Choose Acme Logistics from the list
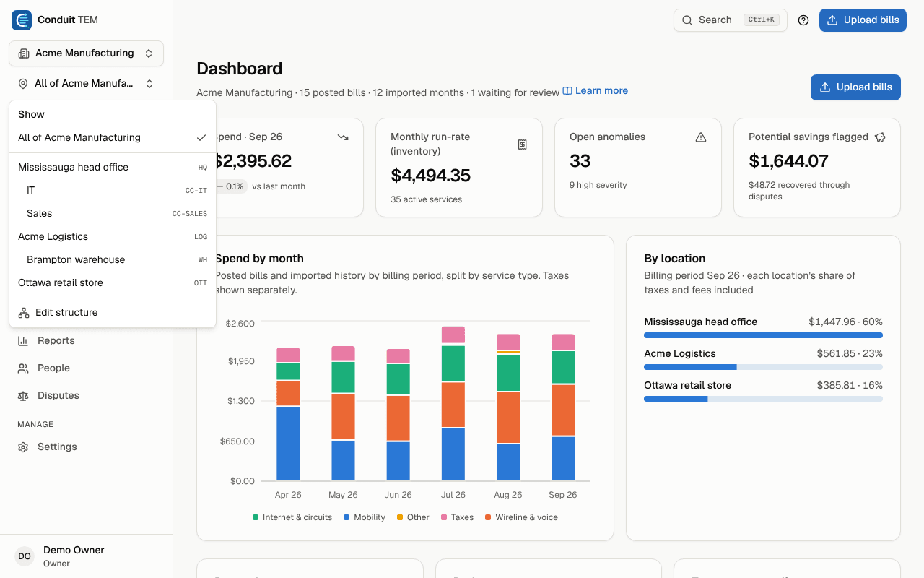The image size is (924, 578). tap(113, 237)
